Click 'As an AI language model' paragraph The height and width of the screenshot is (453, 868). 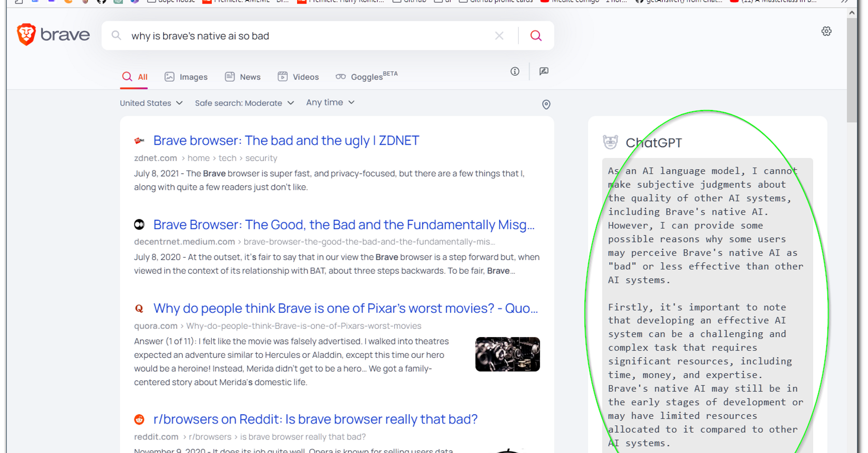tap(706, 225)
